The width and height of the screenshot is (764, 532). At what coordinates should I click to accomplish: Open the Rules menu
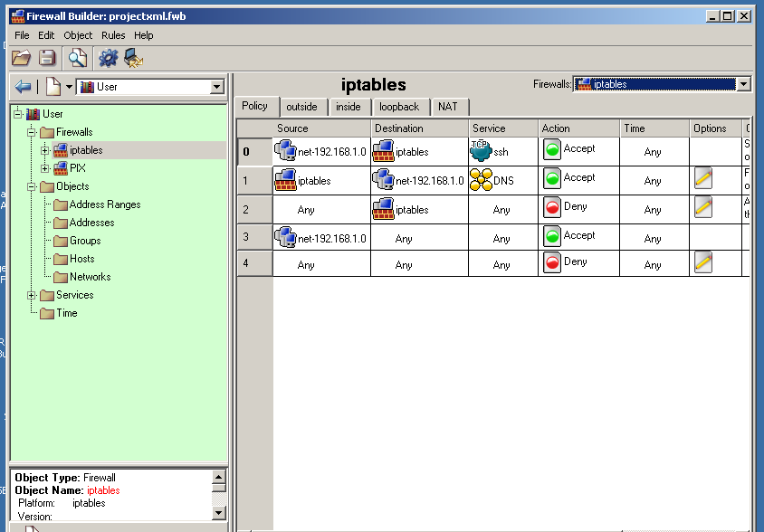tap(113, 35)
